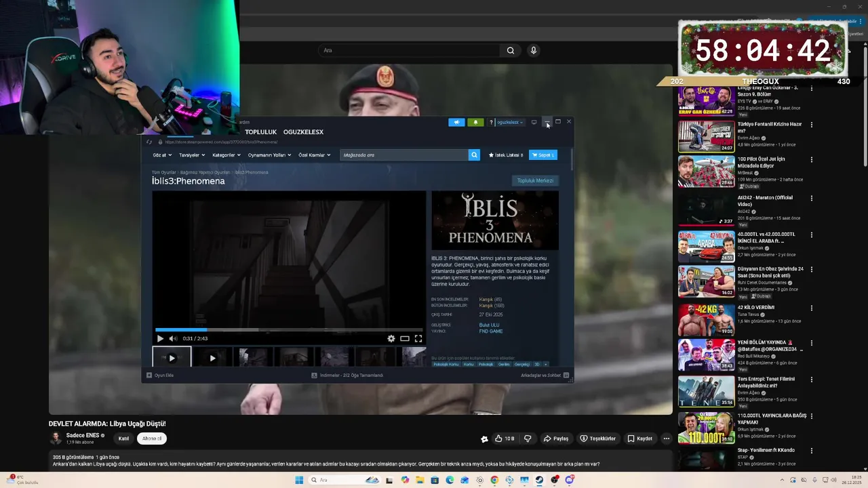Open İndirmeler downloads status
868x488 pixels.
pos(347,375)
